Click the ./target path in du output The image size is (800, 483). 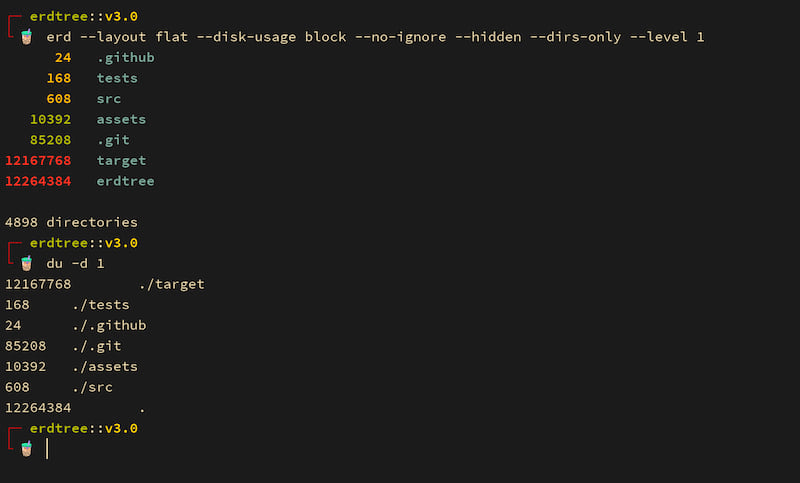click(x=171, y=284)
